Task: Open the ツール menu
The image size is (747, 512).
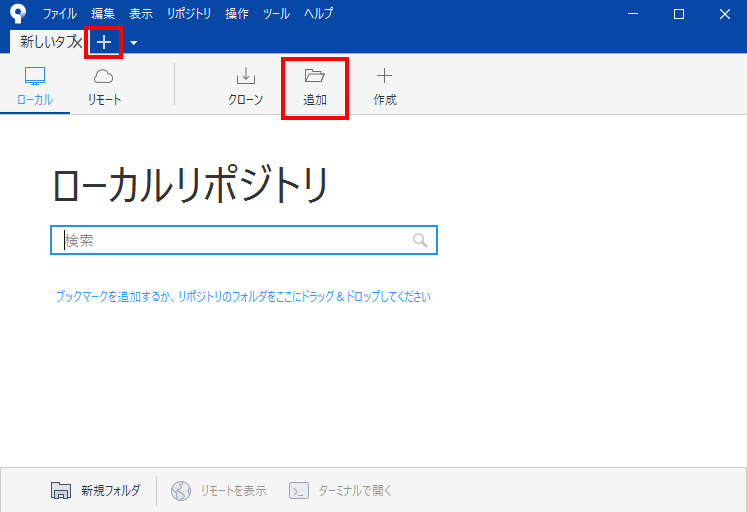Action: [x=276, y=13]
